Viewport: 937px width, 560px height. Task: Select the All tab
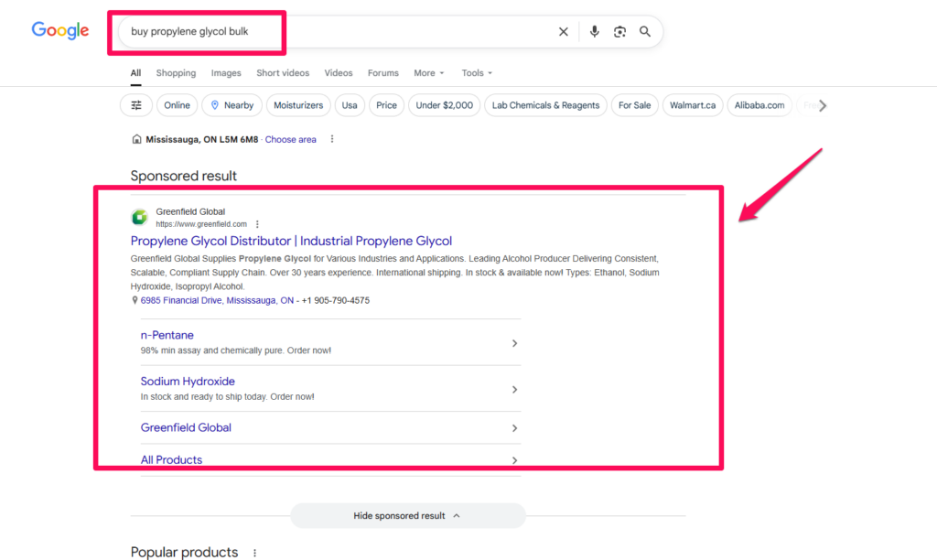click(135, 73)
